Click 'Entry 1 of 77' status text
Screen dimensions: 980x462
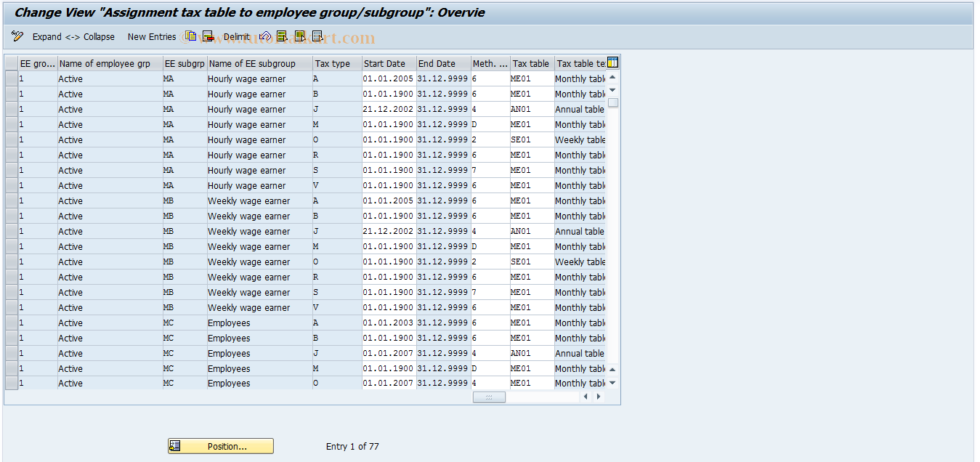(x=352, y=446)
